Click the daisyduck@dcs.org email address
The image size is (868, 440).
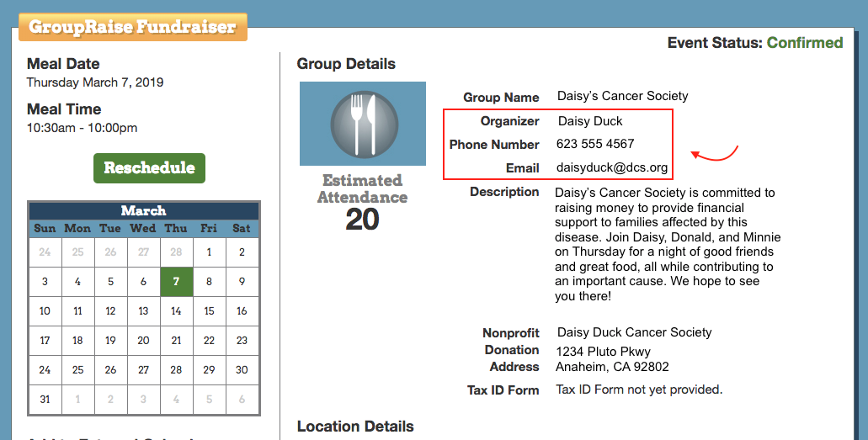tap(612, 167)
